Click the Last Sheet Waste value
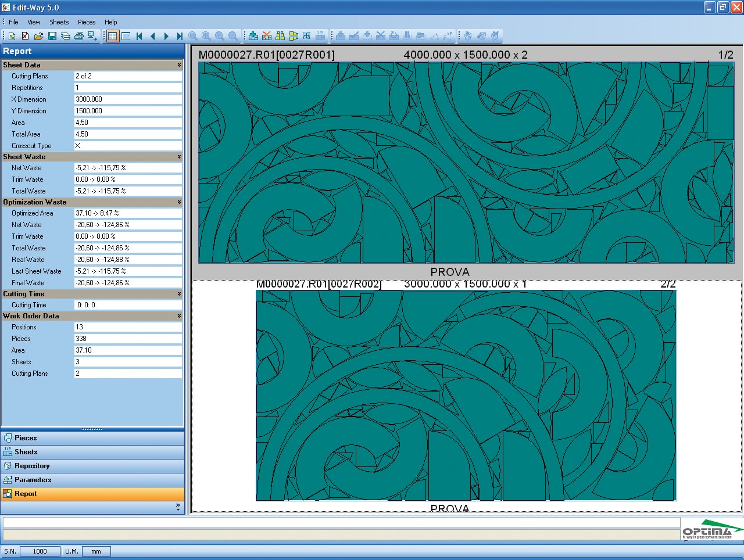744x560 pixels. tap(128, 271)
